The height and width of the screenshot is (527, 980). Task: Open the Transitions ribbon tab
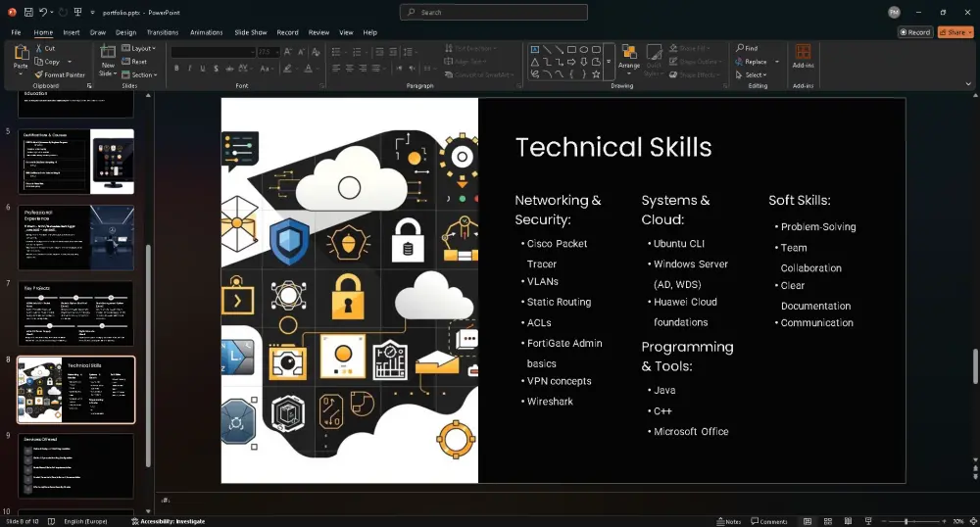click(x=163, y=32)
